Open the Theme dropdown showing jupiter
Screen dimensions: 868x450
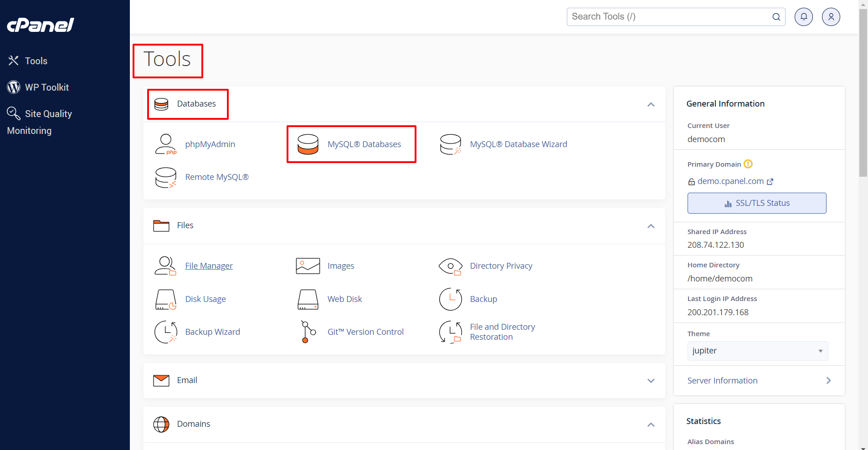757,351
